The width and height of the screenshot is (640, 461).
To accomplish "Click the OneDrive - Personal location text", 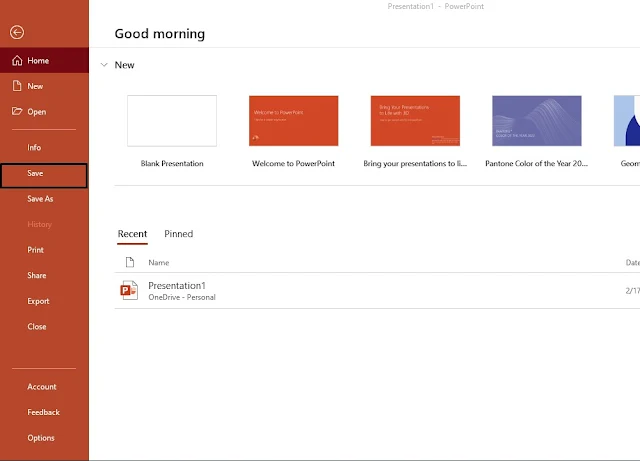I will click(182, 297).
